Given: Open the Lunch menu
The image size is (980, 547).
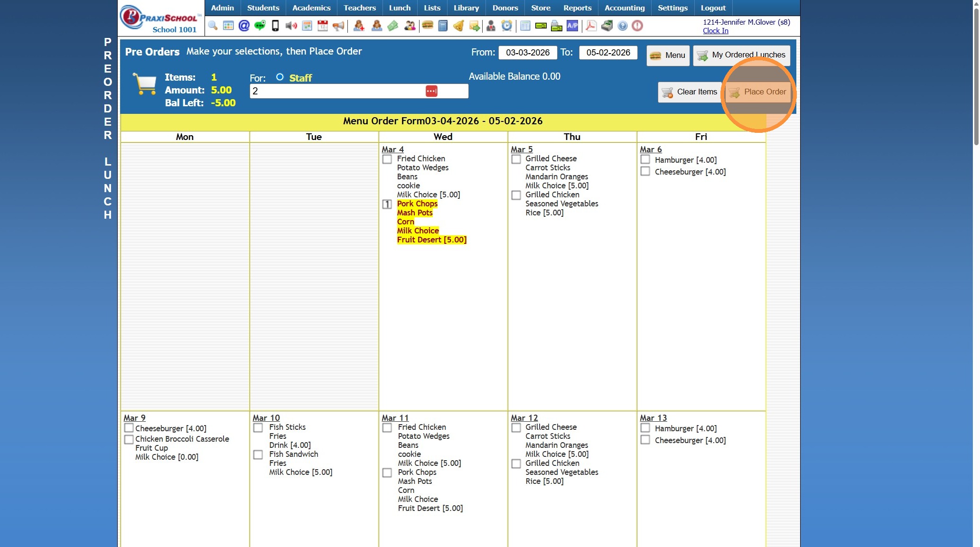Looking at the screenshot, I should pos(400,8).
